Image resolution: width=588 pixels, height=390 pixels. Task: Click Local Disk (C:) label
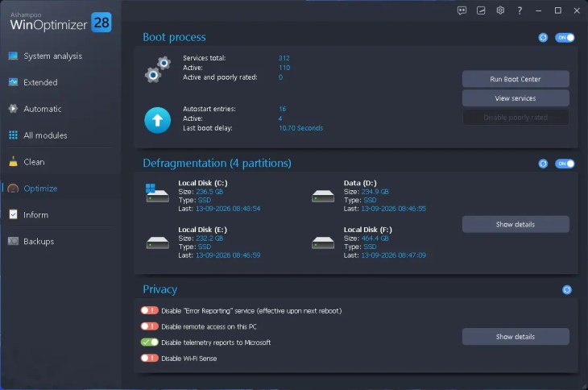coord(203,183)
